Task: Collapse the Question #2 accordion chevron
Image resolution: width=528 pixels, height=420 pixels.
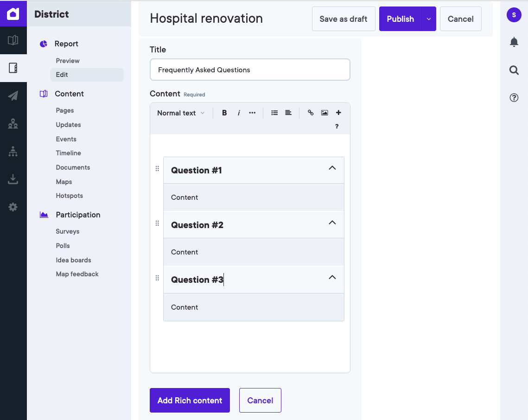Action: point(332,223)
